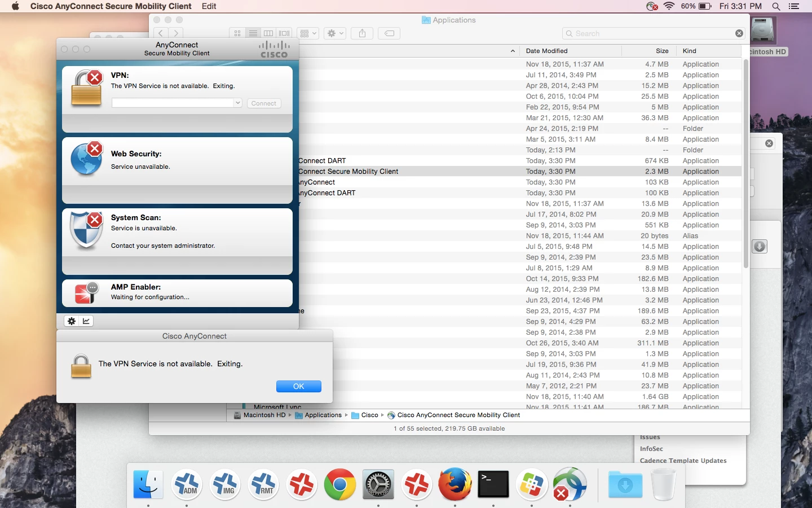Viewport: 812px width, 508px height.
Task: Click Cisco folder in Finder path bar
Action: coord(365,415)
